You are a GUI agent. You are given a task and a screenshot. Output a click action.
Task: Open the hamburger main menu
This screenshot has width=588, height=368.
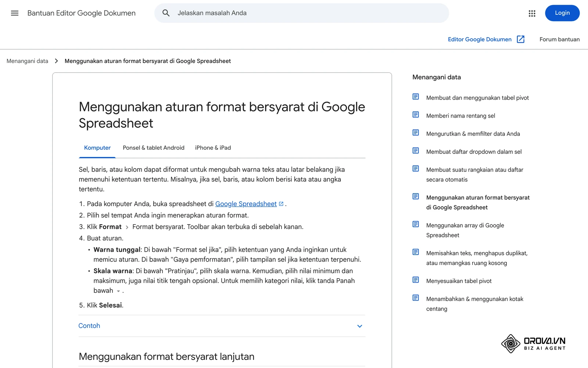pos(15,13)
